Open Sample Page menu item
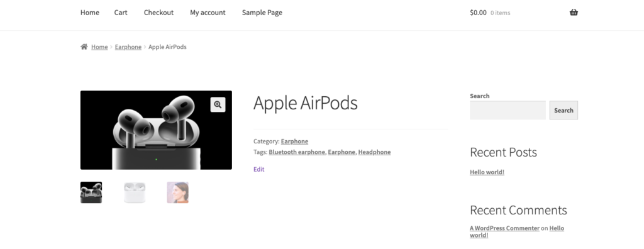 pos(262,13)
